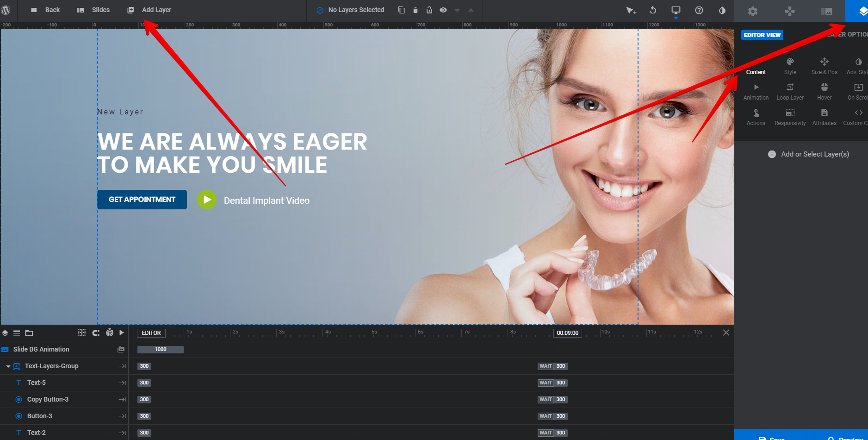Open the Slides menu
The height and width of the screenshot is (440, 868).
click(x=94, y=10)
